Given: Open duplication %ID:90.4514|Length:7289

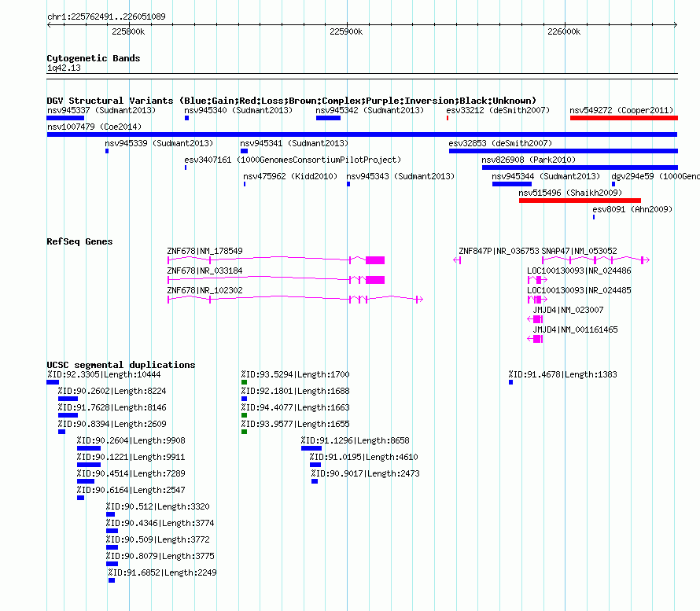Looking at the screenshot, I should click(x=131, y=473).
